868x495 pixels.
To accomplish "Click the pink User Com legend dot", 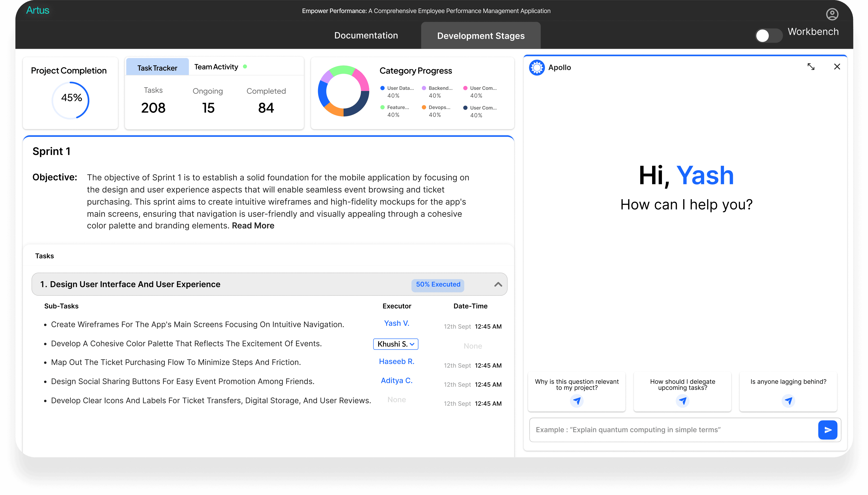I will 465,88.
